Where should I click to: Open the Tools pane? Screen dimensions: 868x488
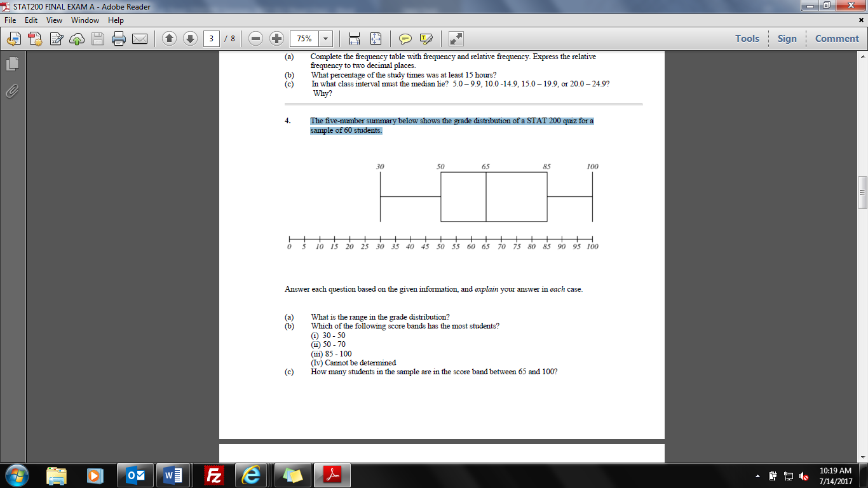pyautogui.click(x=747, y=38)
